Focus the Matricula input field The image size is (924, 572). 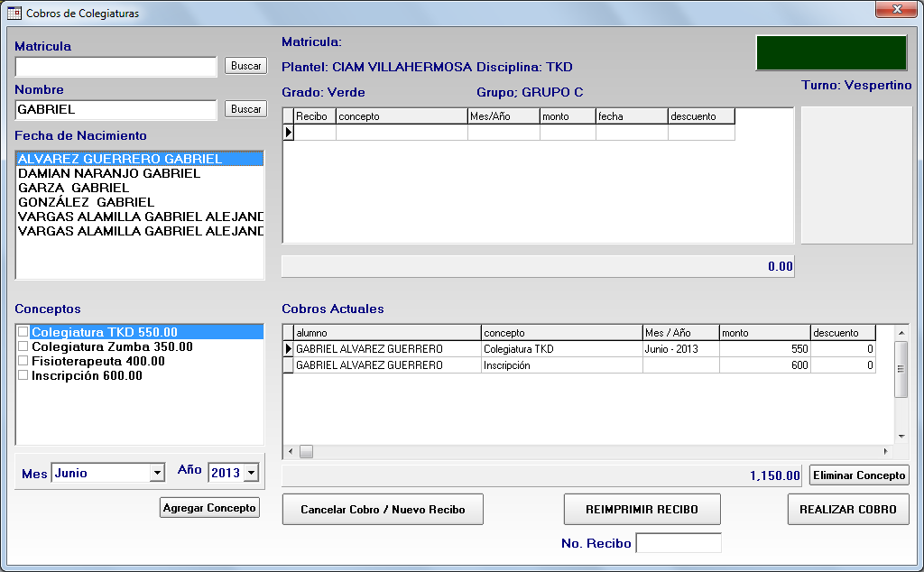pos(116,67)
